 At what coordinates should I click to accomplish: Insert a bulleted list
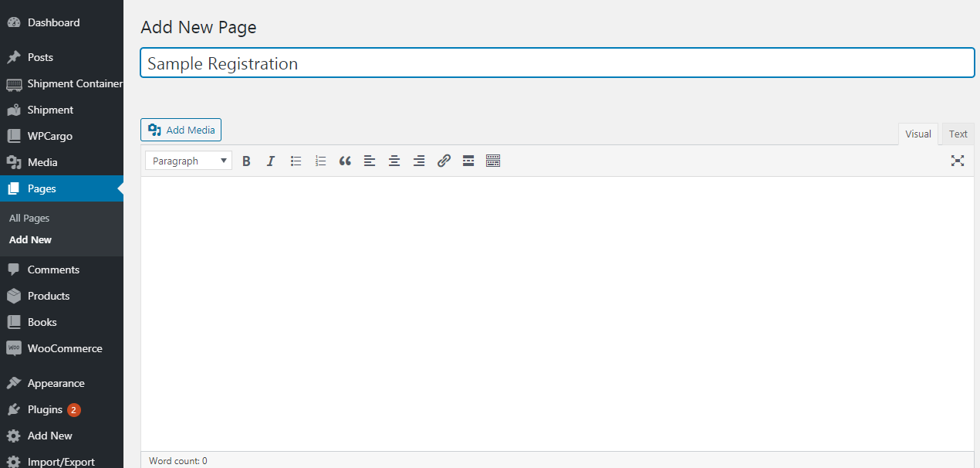(296, 161)
